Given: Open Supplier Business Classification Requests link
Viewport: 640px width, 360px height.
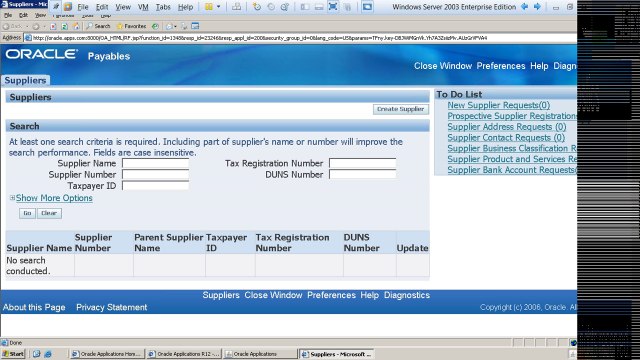Looking at the screenshot, I should 512,149.
